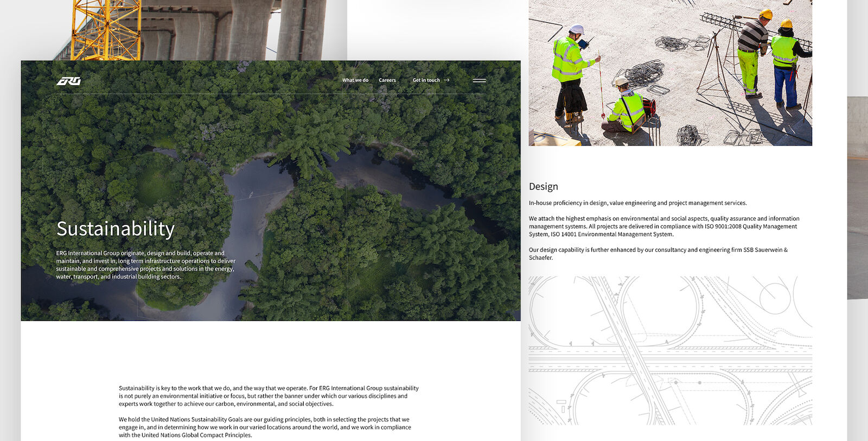Screen dimensions: 868x441
Task: Open the highway interchange line drawing
Action: pyautogui.click(x=670, y=350)
